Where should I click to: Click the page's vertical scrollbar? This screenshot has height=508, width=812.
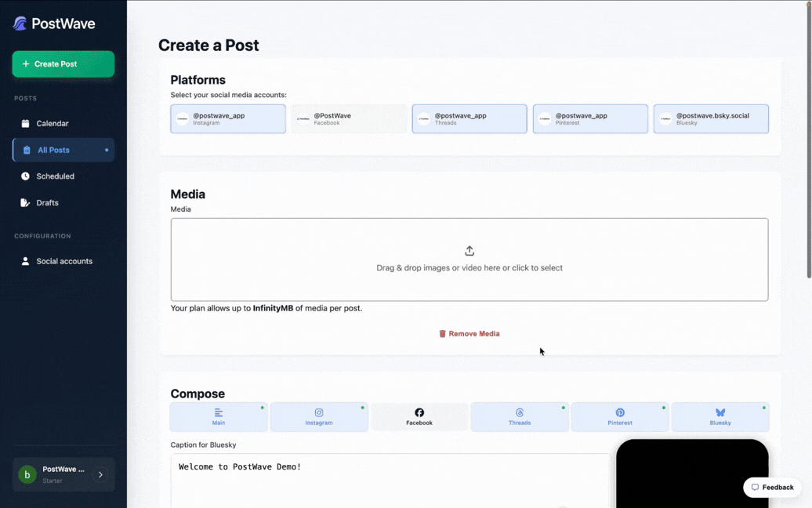click(x=808, y=157)
